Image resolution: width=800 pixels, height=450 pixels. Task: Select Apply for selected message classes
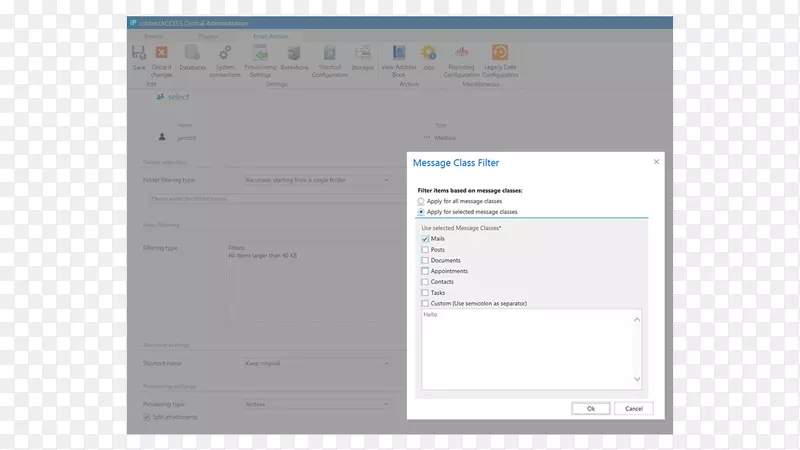pos(421,212)
